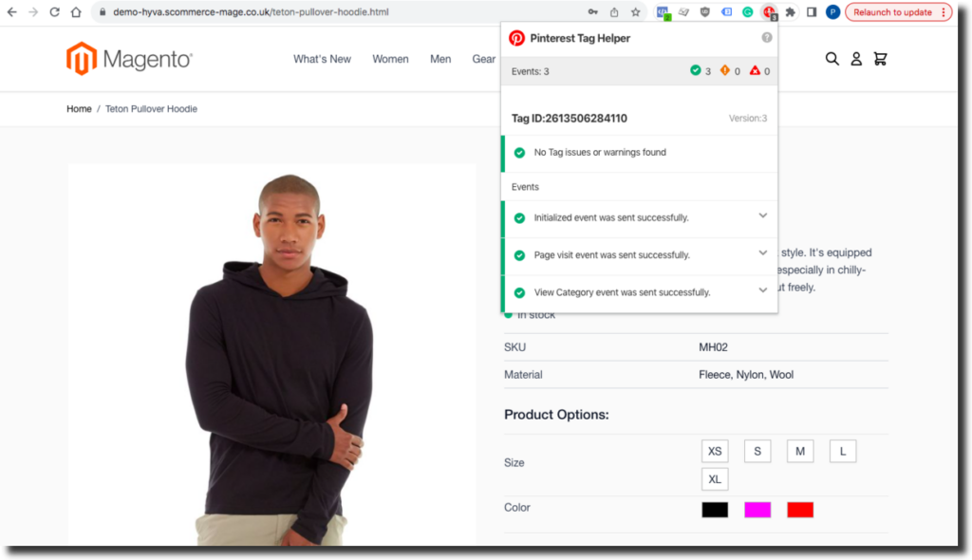Screen dimensions: 972x560
Task: Open the Men menu item
Action: [x=439, y=59]
